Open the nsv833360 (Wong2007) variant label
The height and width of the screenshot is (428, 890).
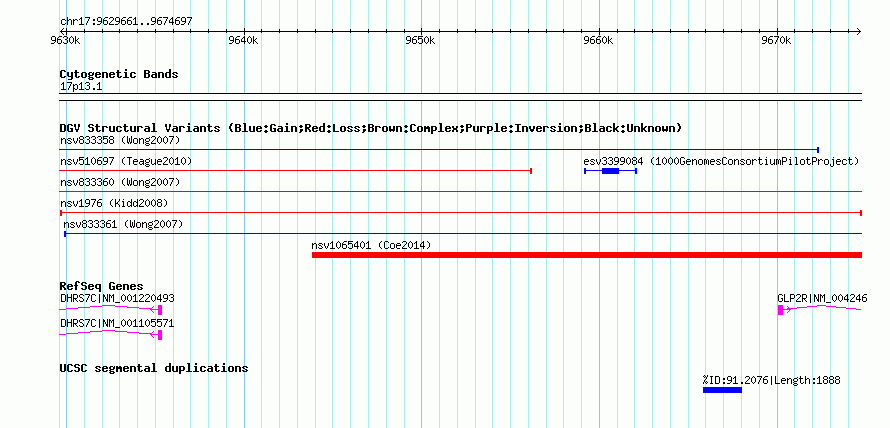coord(120,182)
